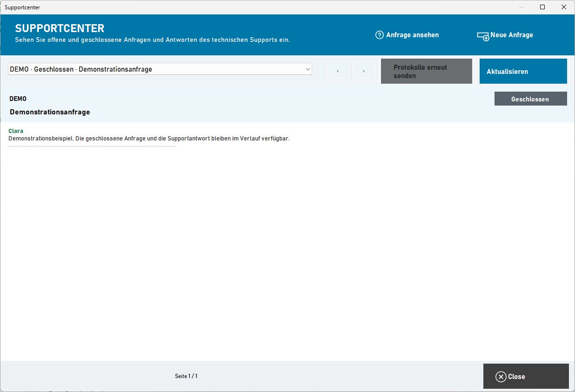Viewport: 575px width, 392px height.
Task: Expand the request selection dropdown
Action: click(x=160, y=69)
